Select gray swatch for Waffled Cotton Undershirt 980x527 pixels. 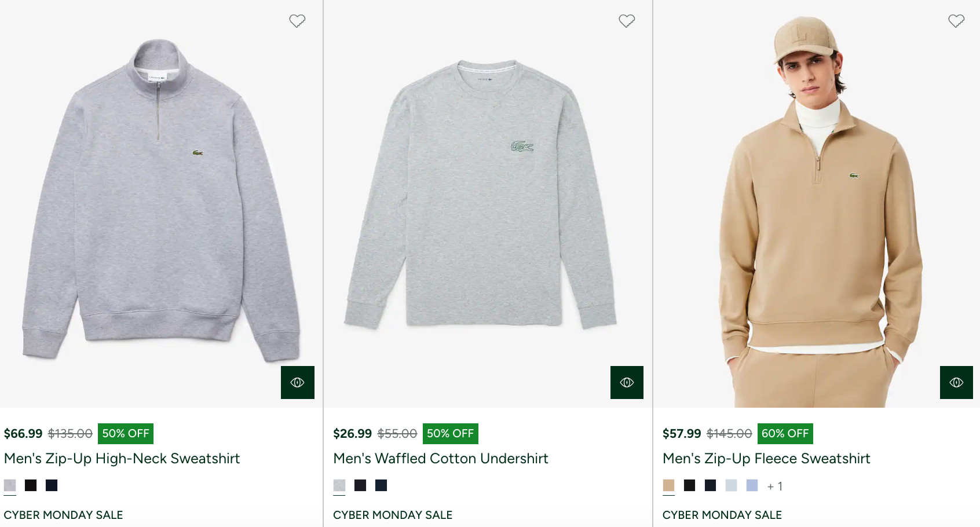339,485
